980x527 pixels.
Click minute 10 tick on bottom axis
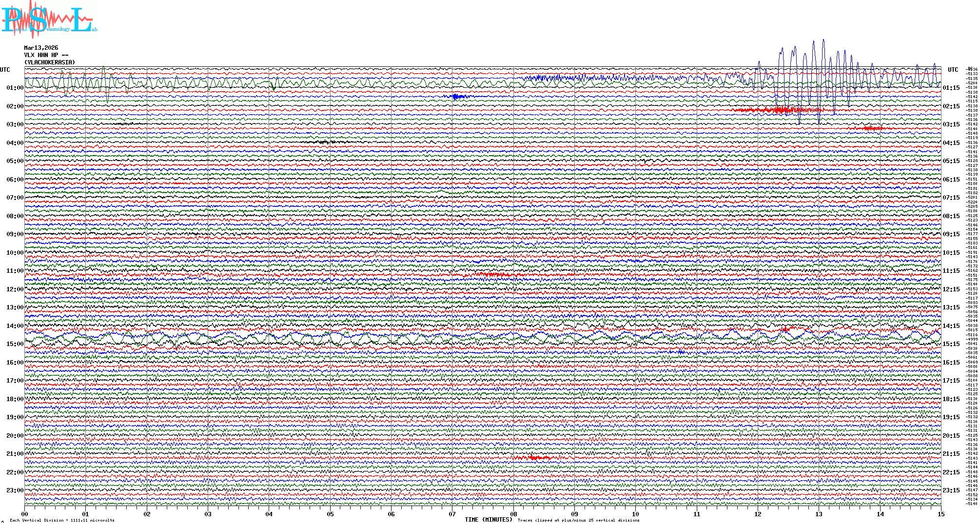[x=635, y=514]
